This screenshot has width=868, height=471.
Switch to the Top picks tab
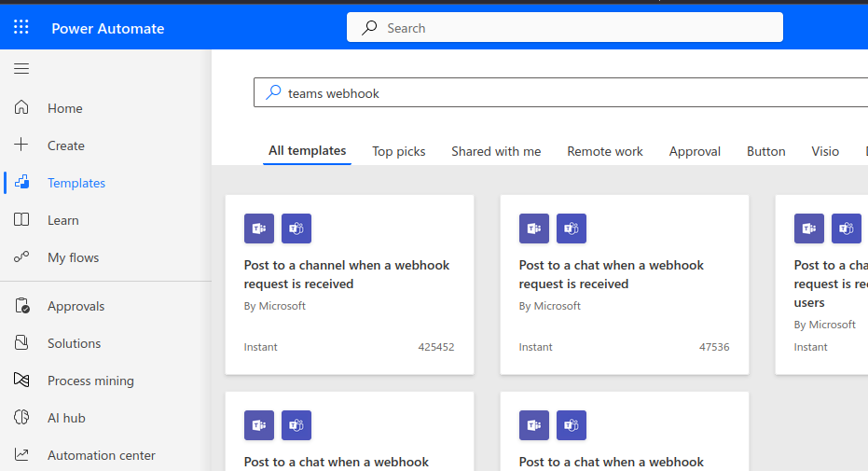(398, 151)
